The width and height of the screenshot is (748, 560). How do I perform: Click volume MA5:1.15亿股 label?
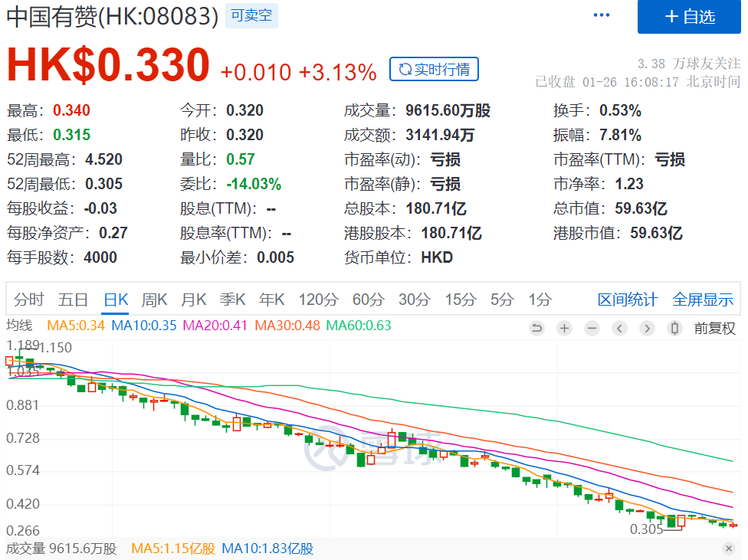173,549
